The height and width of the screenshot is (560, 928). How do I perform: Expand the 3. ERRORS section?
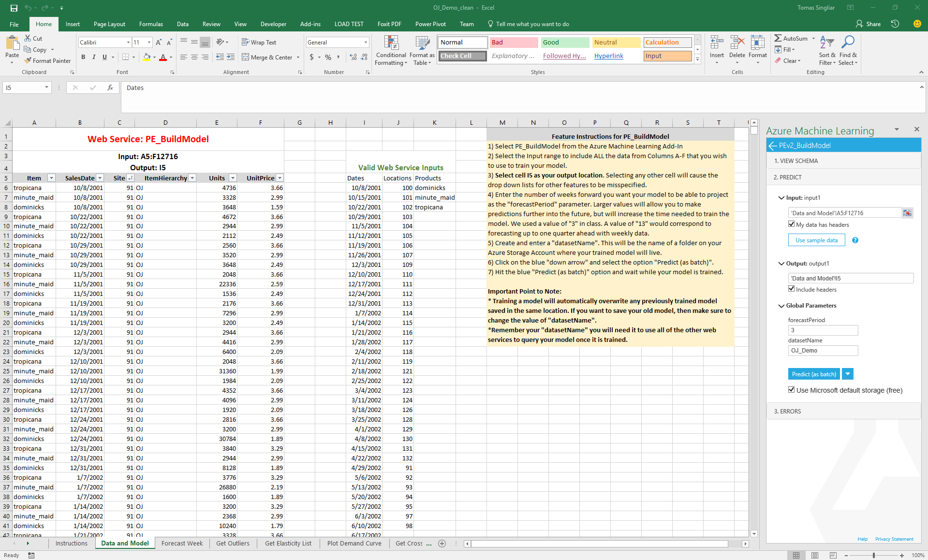[843, 412]
